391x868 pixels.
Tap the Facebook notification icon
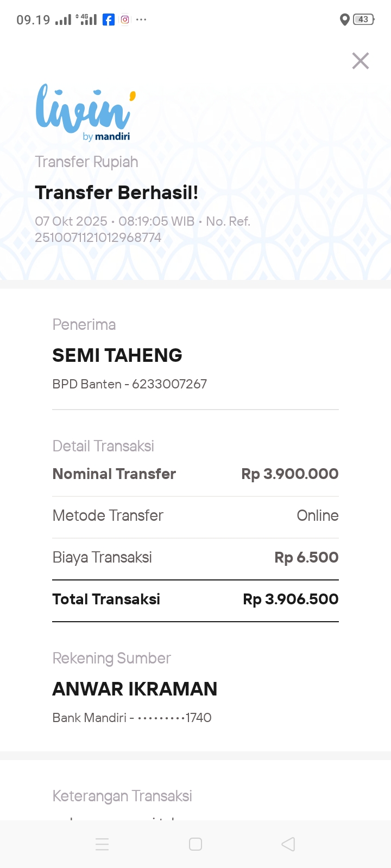click(x=109, y=20)
